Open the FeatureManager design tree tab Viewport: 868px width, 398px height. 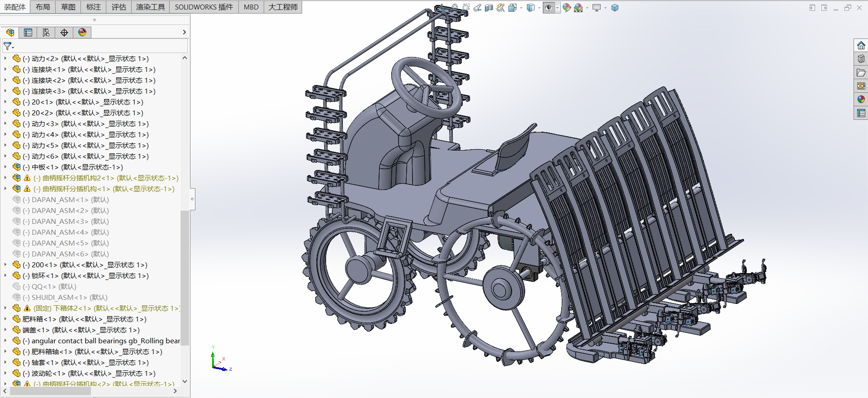point(10,33)
